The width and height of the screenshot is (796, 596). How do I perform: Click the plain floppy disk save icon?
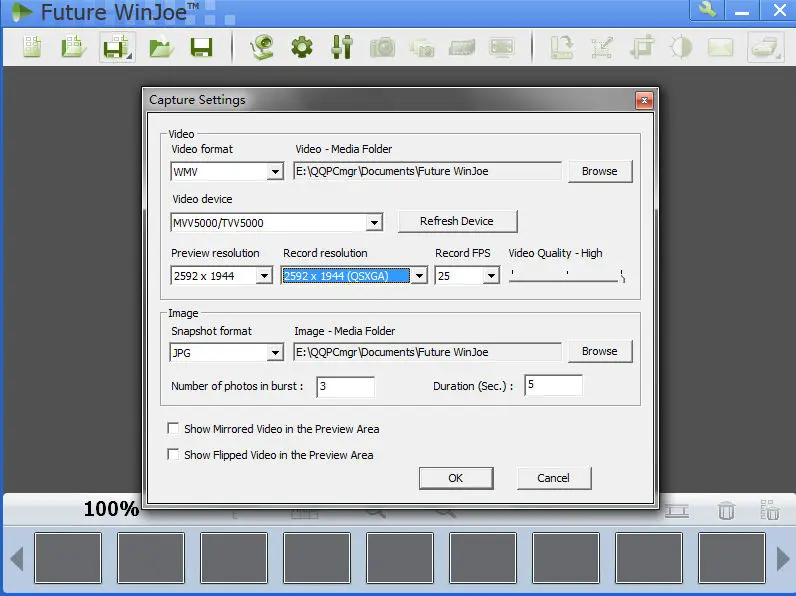click(201, 47)
